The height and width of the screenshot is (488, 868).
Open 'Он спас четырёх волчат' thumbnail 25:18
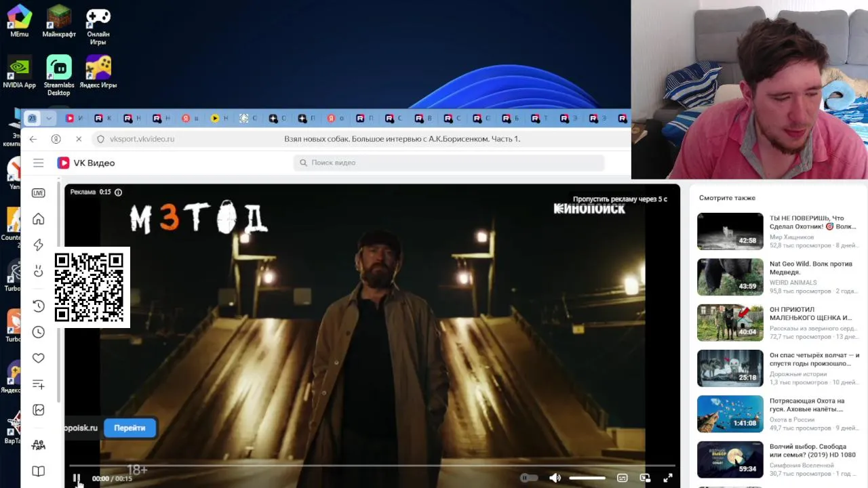pos(730,368)
